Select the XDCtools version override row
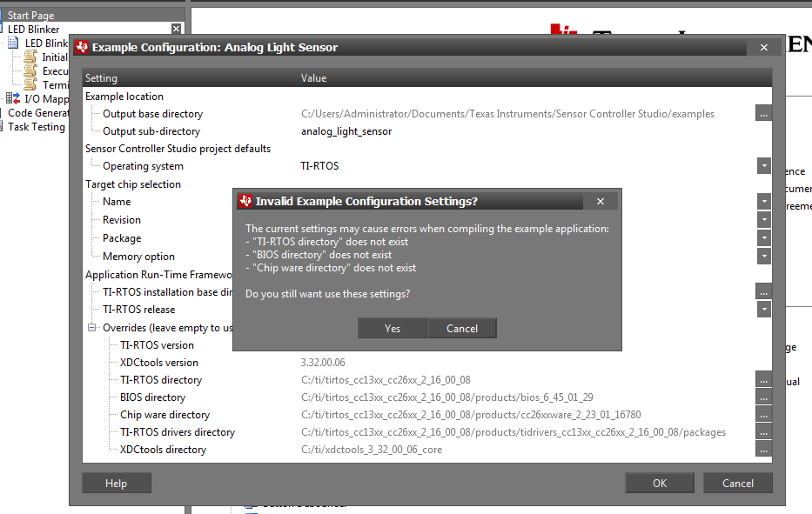Viewport: 812px width, 514px height. [x=159, y=363]
